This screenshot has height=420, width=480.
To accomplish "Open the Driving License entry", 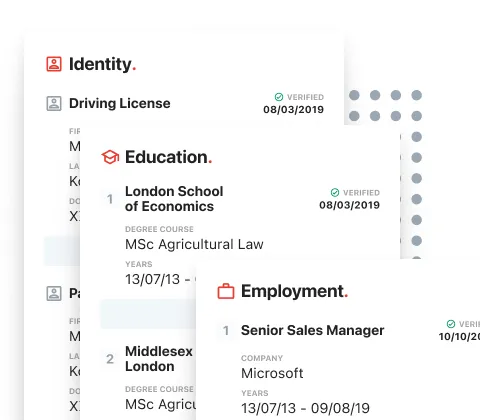I will [120, 103].
